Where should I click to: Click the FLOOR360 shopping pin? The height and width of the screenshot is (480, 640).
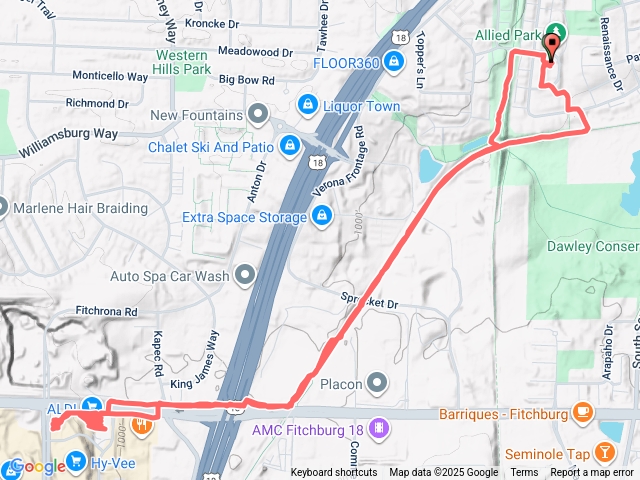(x=393, y=61)
